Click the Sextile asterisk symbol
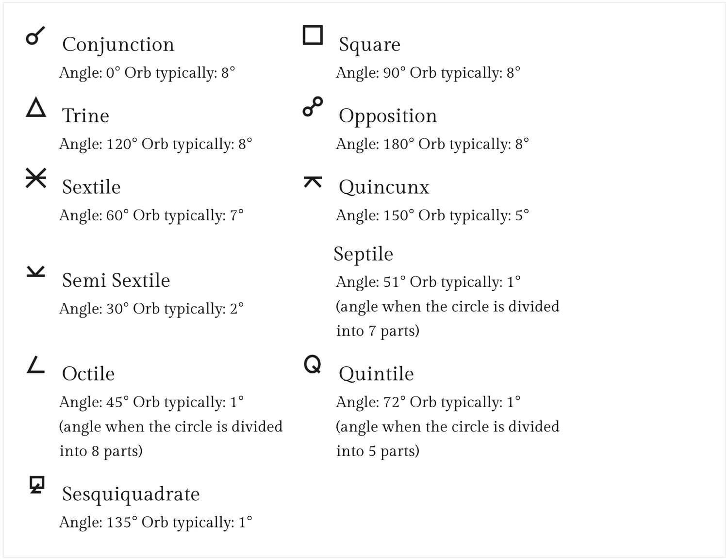 point(36,178)
